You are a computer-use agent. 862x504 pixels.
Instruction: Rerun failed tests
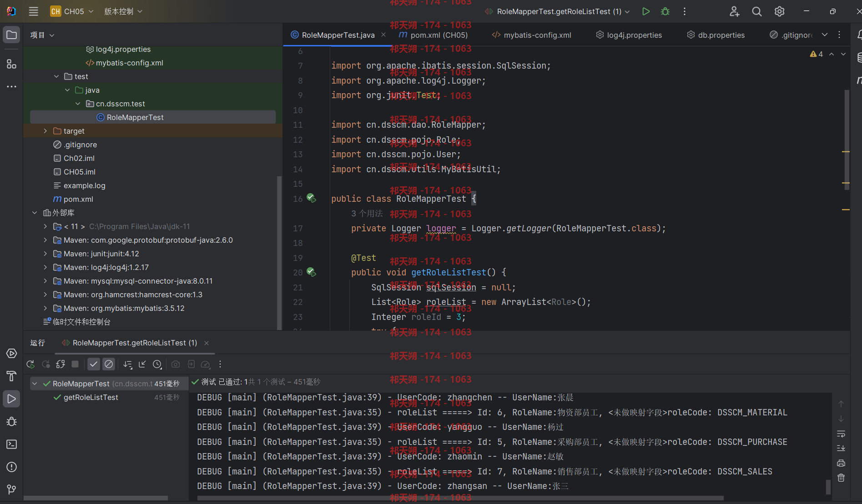[46, 364]
